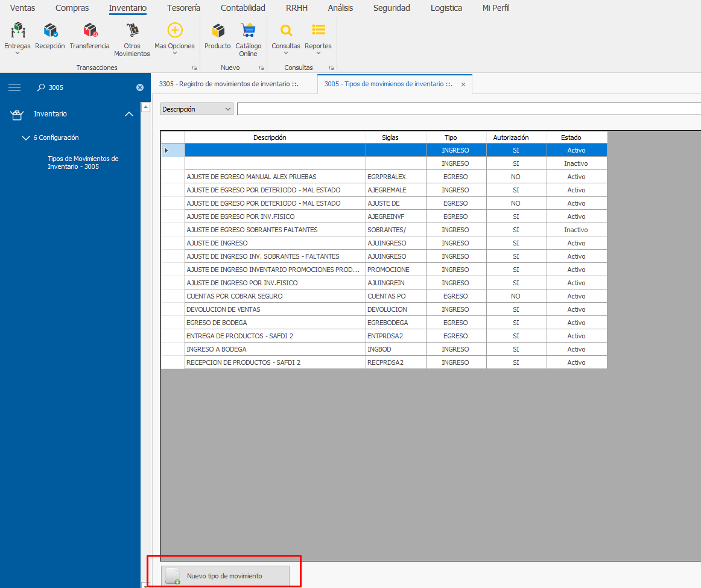701x588 pixels.
Task: Open Tipos de Movimientos de Inventario - 3005
Action: 83,163
